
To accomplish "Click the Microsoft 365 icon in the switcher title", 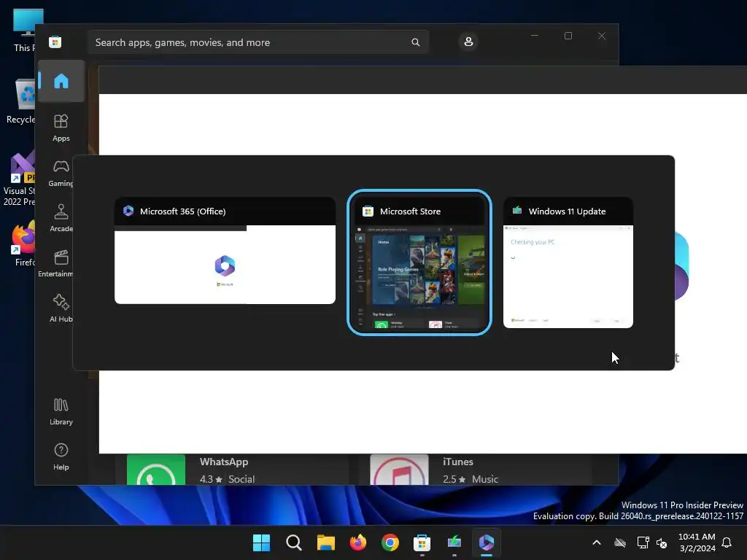I will (128, 211).
